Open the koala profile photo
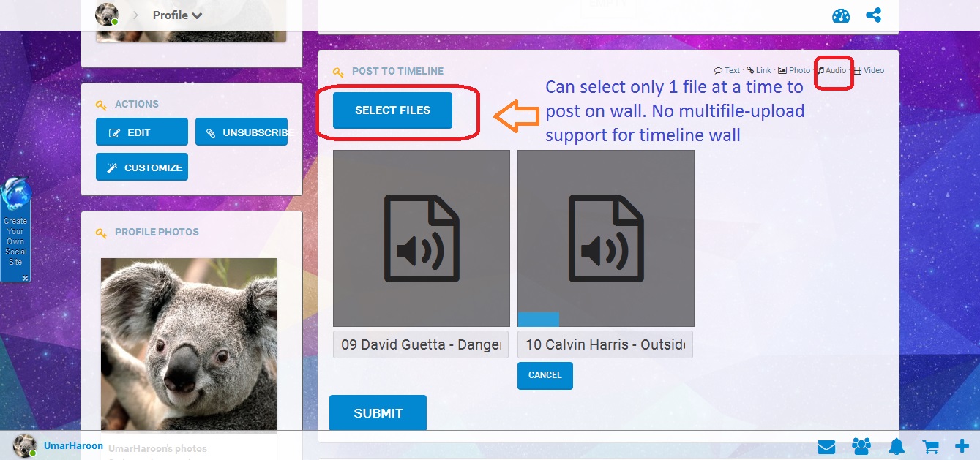Viewport: 980px width, 460px height. click(189, 345)
